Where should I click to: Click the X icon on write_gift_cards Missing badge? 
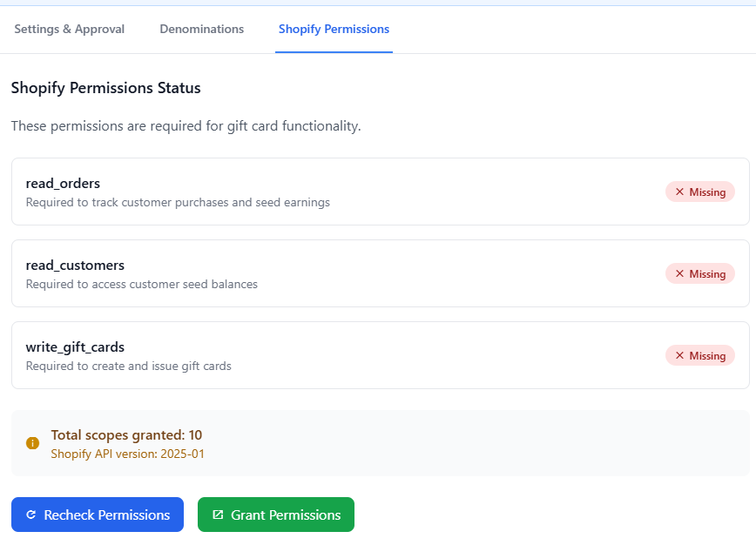tap(679, 355)
